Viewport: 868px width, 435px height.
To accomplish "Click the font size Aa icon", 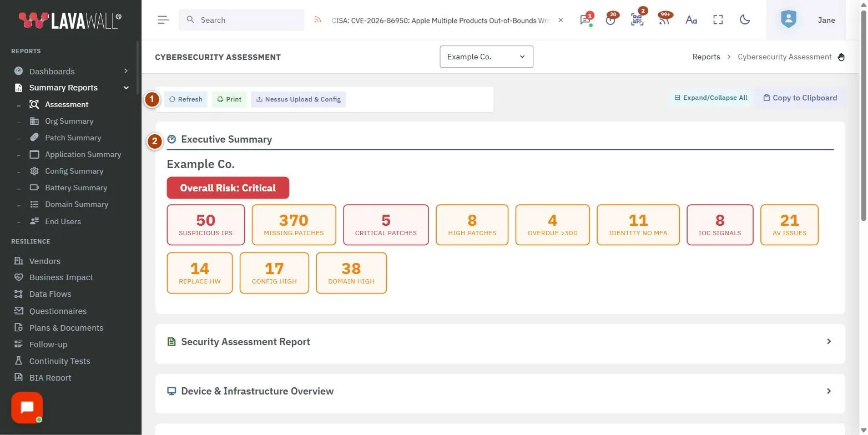I will tap(691, 20).
